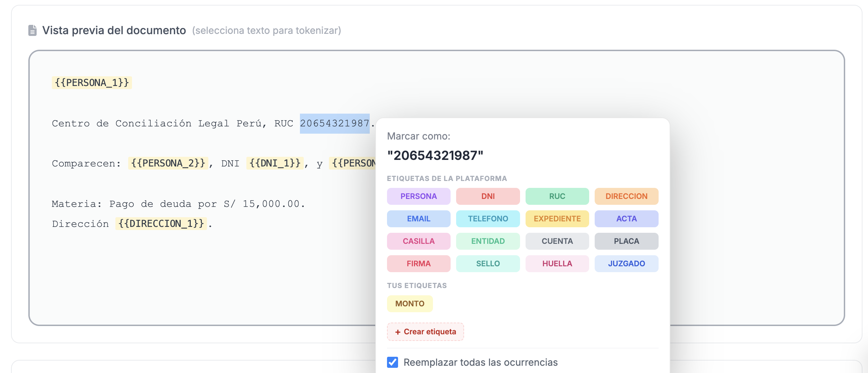This screenshot has height=373, width=868.
Task: Click the Crear etiqueta button
Action: (425, 332)
